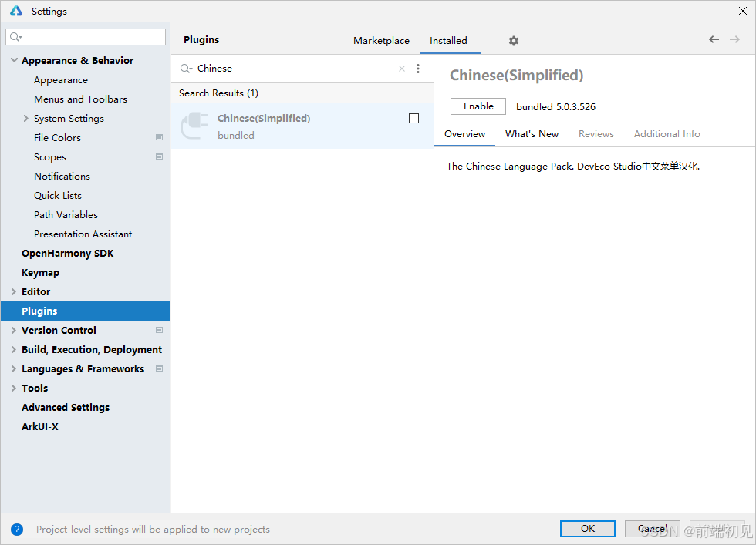This screenshot has width=756, height=545.
Task: Click project-level icon beside Version Control
Action: pos(159,330)
